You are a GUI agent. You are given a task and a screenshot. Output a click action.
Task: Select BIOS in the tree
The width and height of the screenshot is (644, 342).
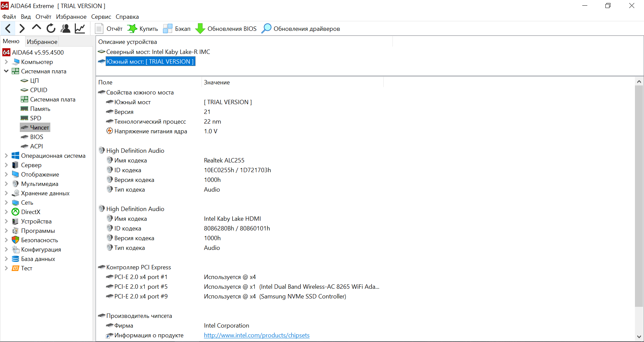click(37, 137)
